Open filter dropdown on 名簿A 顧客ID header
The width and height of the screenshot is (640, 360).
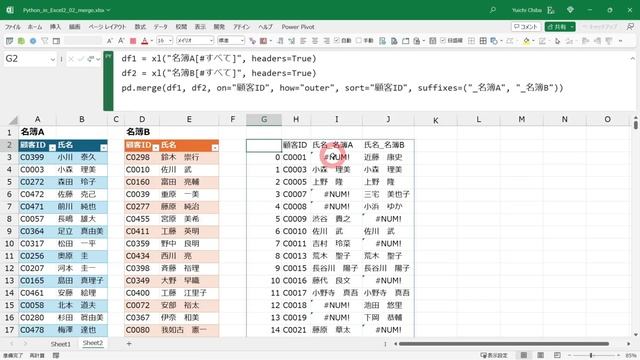pos(52,148)
